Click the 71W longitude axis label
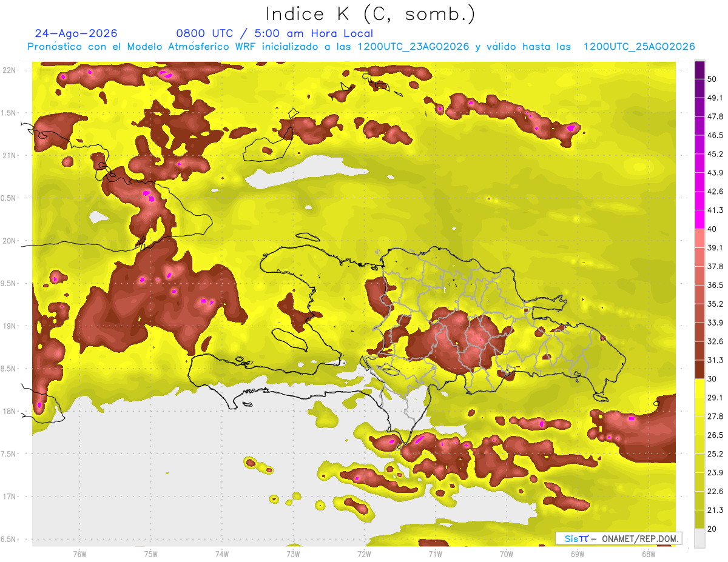Viewport: 728px width, 562px height. (435, 554)
